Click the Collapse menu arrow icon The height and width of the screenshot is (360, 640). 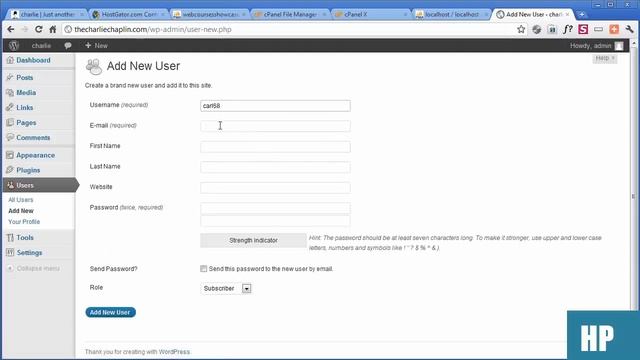click(10, 268)
